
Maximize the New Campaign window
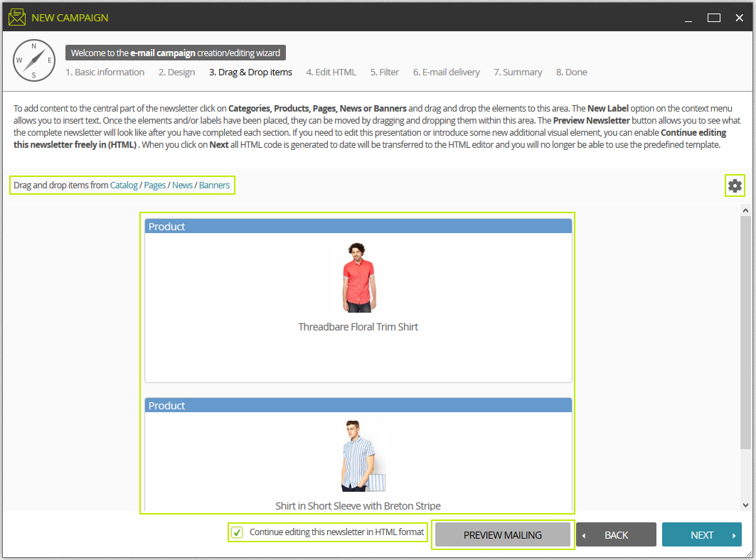713,18
